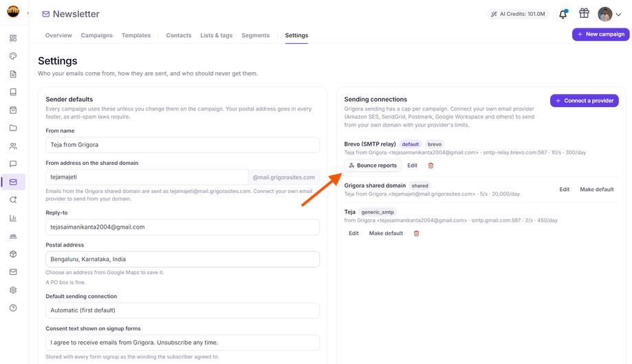Open the A/B test sidebar icon
632x364 pixels.
coord(13,236)
